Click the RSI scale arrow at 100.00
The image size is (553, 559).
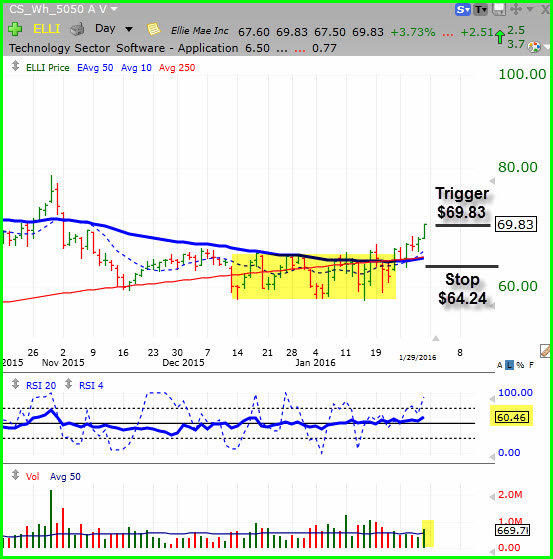click(x=492, y=398)
